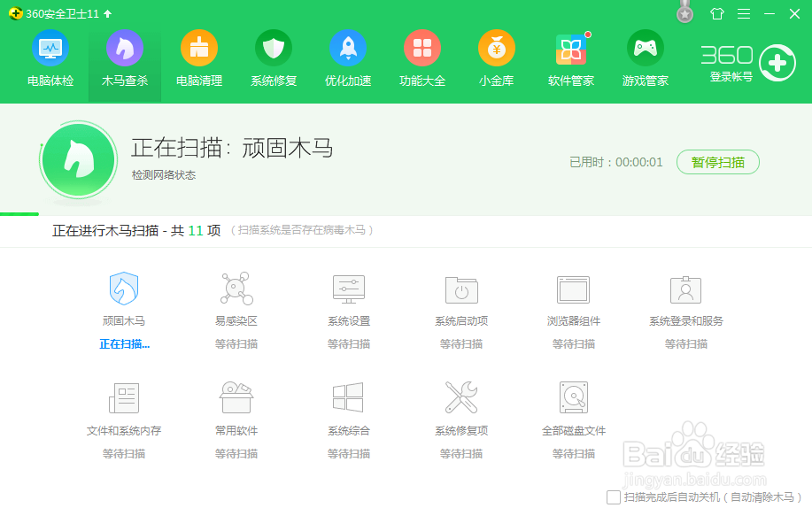812x508 pixels.
Task: Click 等待扫描 under 易感染区
Action: click(x=236, y=344)
